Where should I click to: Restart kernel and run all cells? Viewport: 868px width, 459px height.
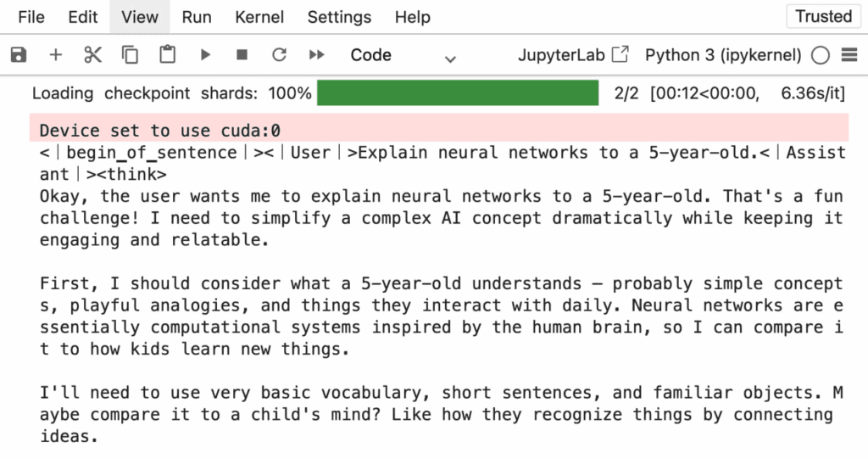[x=317, y=55]
